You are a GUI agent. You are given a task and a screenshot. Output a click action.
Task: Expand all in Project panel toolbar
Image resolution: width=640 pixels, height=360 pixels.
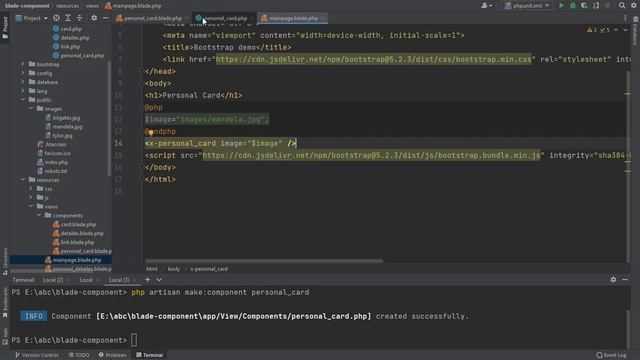68,18
